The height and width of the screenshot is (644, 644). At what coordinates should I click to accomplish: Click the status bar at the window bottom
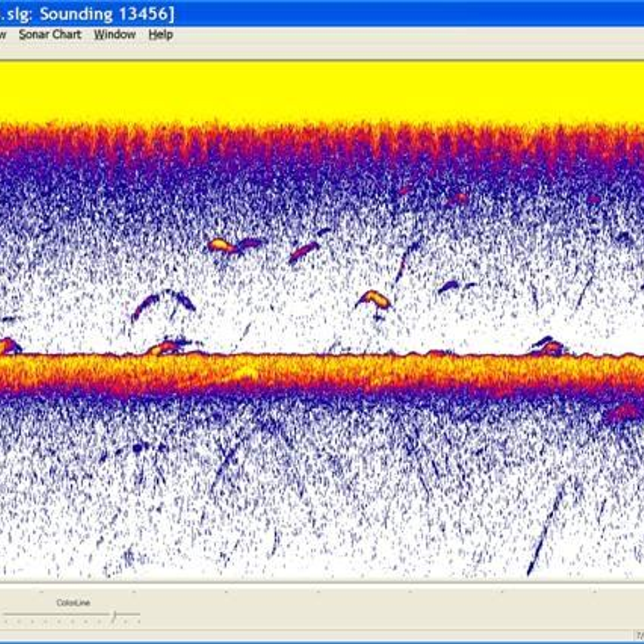(x=322, y=637)
